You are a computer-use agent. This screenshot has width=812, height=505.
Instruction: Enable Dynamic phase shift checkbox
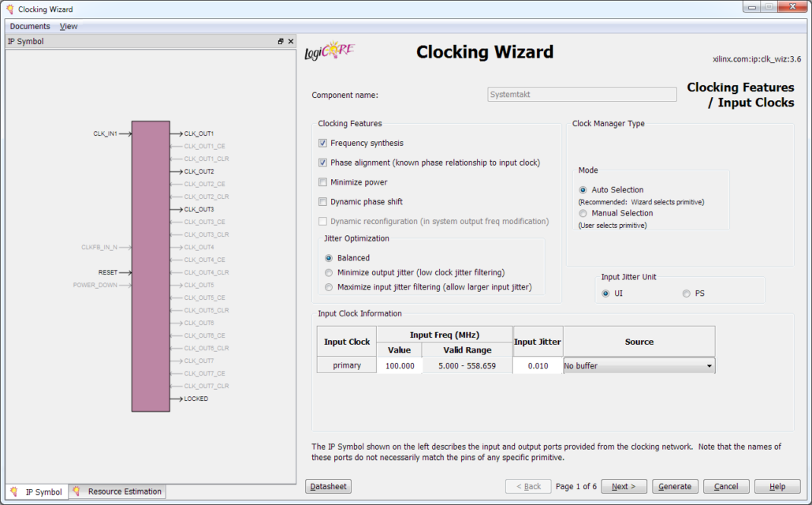click(x=322, y=202)
